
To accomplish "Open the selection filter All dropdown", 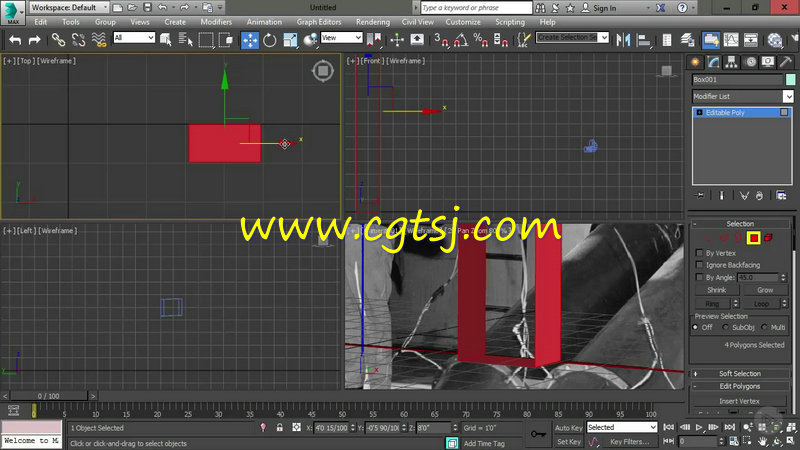I will click(x=134, y=38).
